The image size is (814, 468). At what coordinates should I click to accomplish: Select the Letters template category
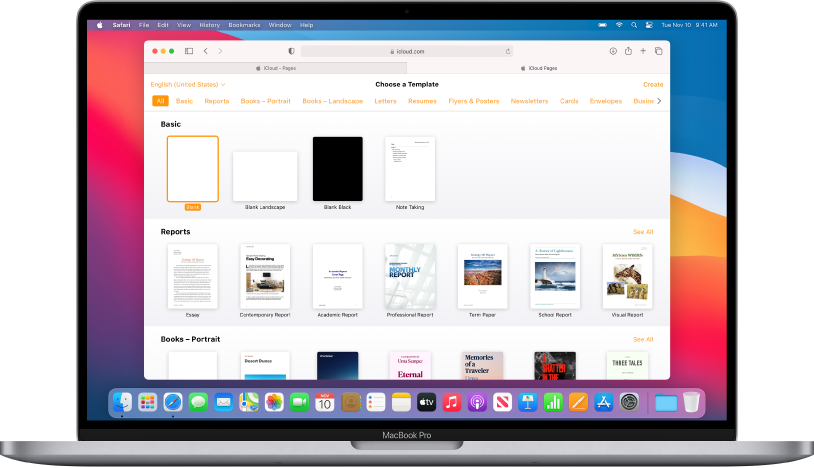tap(385, 101)
